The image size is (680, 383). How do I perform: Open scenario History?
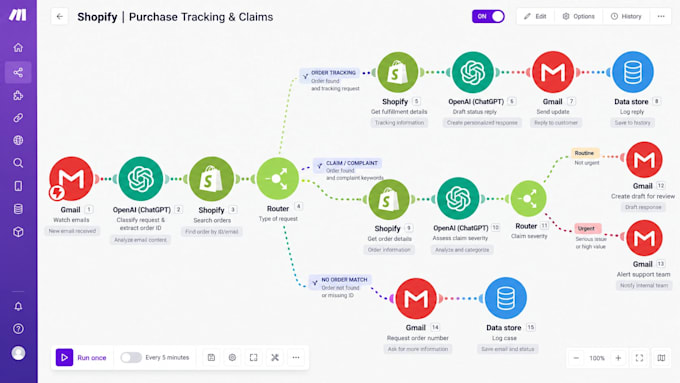pos(626,16)
